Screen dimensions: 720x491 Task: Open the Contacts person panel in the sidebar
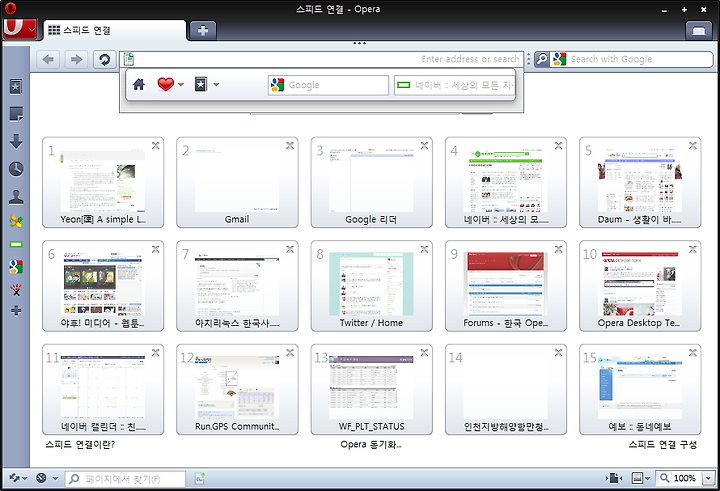click(x=16, y=197)
